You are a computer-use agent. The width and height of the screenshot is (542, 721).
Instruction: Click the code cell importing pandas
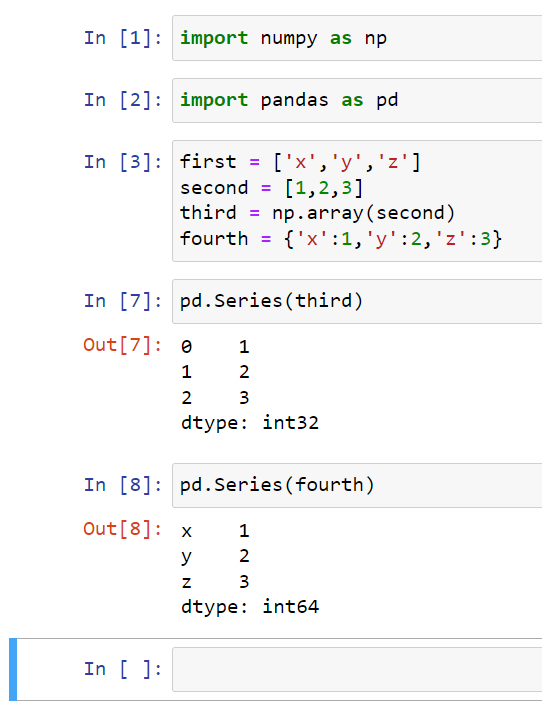pyautogui.click(x=357, y=100)
